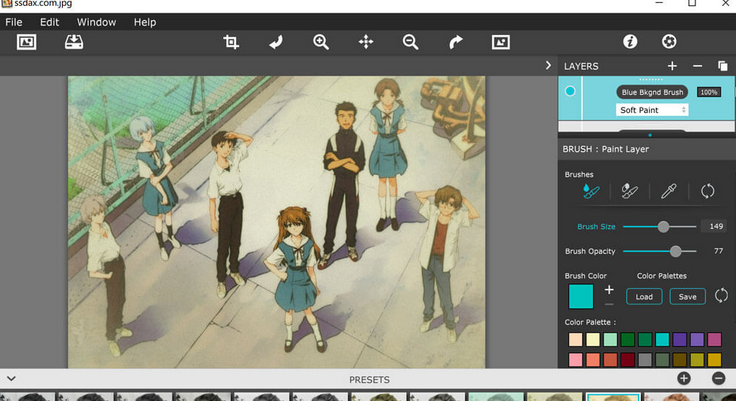Add a preset with plus icon
Screen dimensions: 736x401
pos(684,378)
